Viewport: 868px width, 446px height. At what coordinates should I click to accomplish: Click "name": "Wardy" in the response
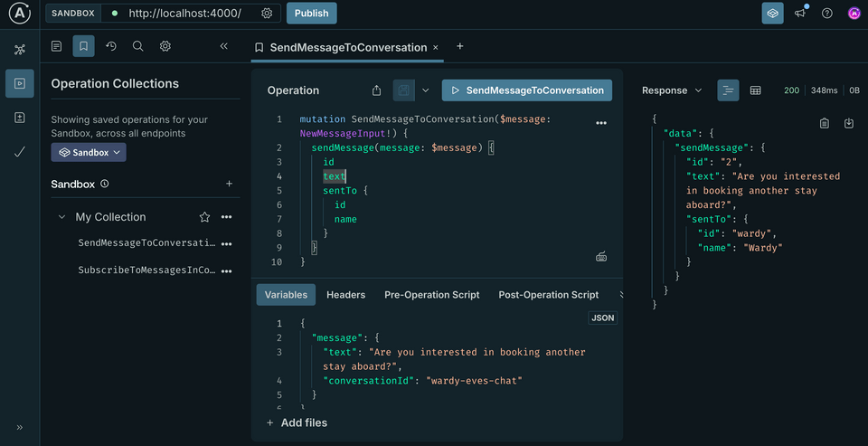[741, 248]
